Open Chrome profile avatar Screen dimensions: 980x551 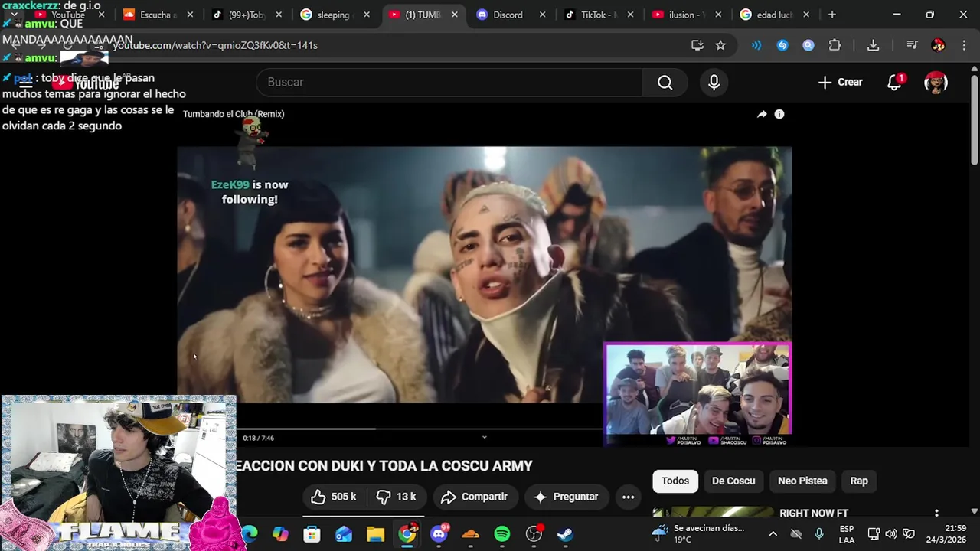click(x=938, y=45)
